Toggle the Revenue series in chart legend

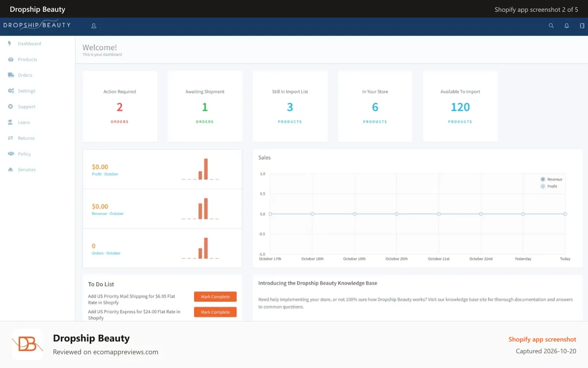(551, 180)
